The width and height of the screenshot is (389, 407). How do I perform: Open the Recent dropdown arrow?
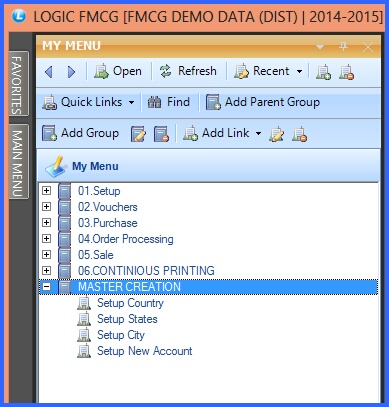(x=299, y=71)
